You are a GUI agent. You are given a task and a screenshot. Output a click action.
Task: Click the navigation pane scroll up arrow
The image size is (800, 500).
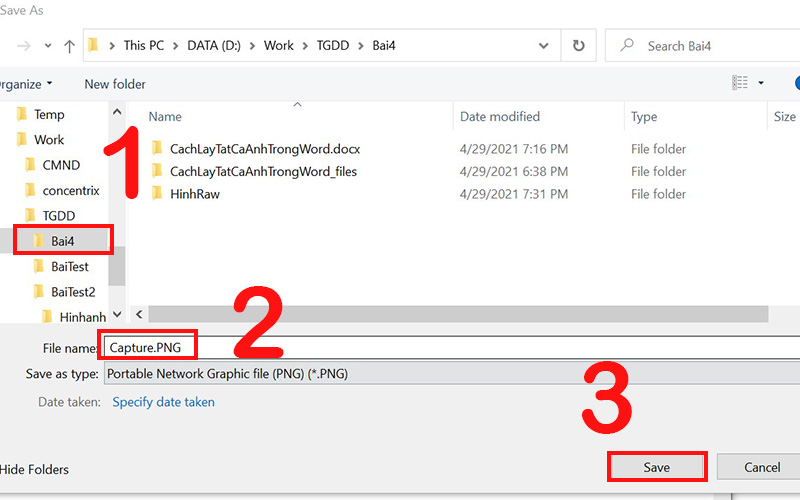point(117,112)
